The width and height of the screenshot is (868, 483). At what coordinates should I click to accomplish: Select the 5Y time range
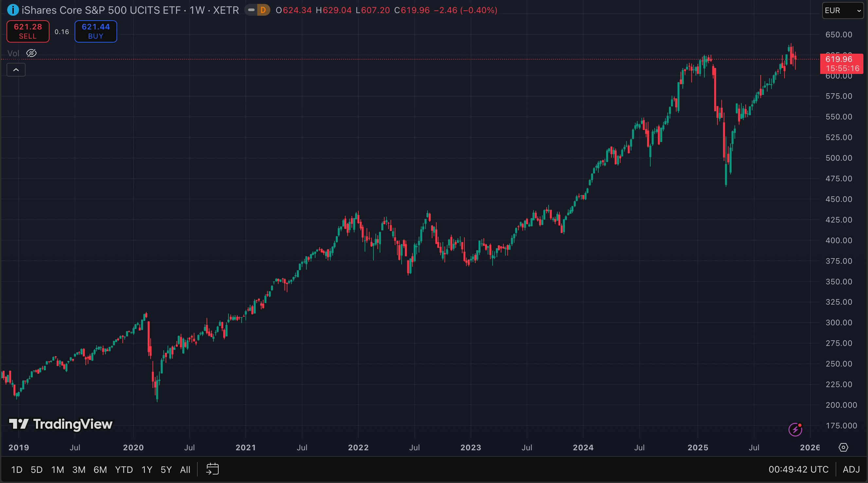click(x=166, y=470)
